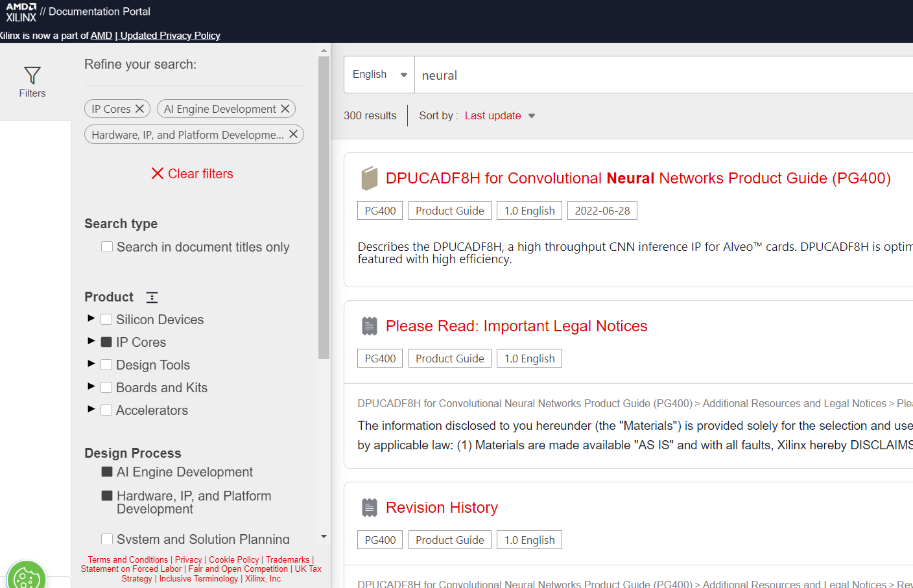Click Product Guide tag under DPUCADF8H result

pos(450,211)
